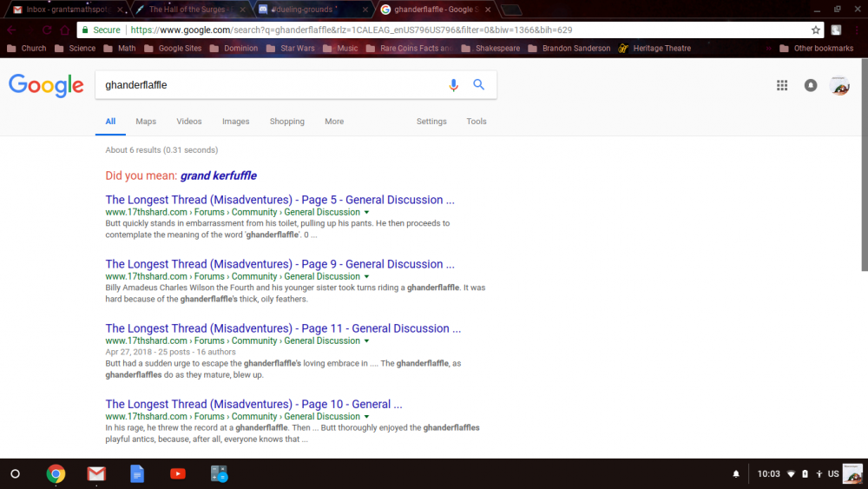Open the Science bookmarks folder
Screen dimensions: 868x489
coord(76,48)
